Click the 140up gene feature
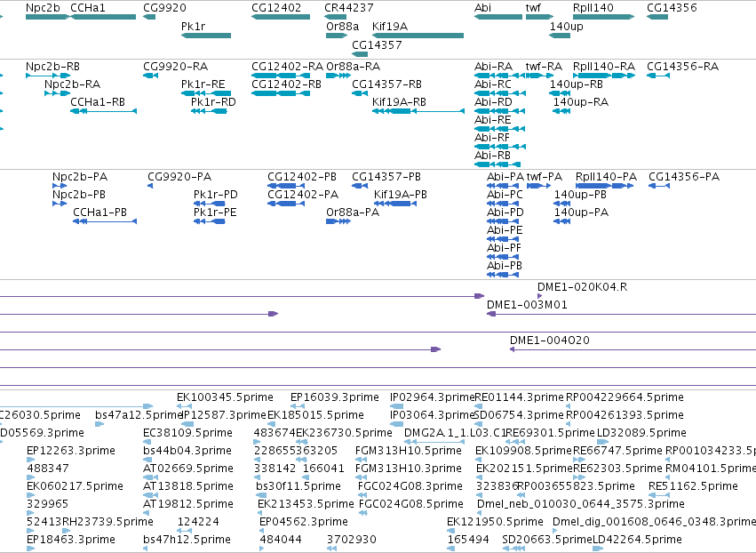Screen dimensions: 756x553 point(560,36)
